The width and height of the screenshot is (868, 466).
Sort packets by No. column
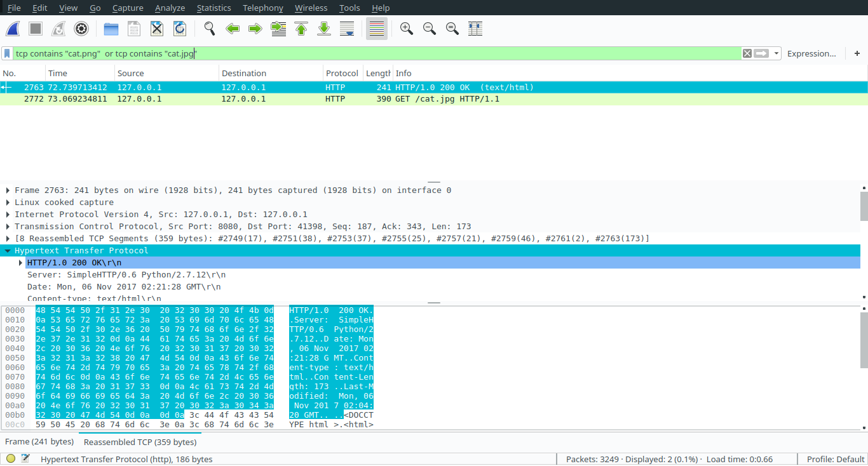click(x=22, y=73)
